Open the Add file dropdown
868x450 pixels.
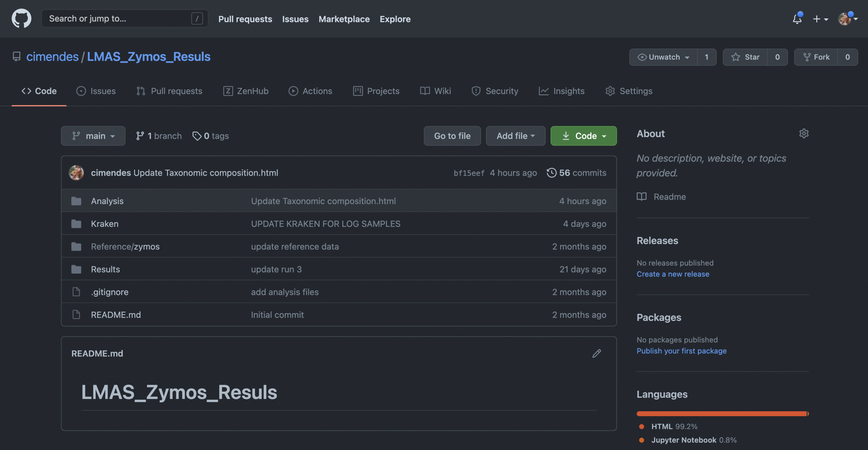(515, 136)
